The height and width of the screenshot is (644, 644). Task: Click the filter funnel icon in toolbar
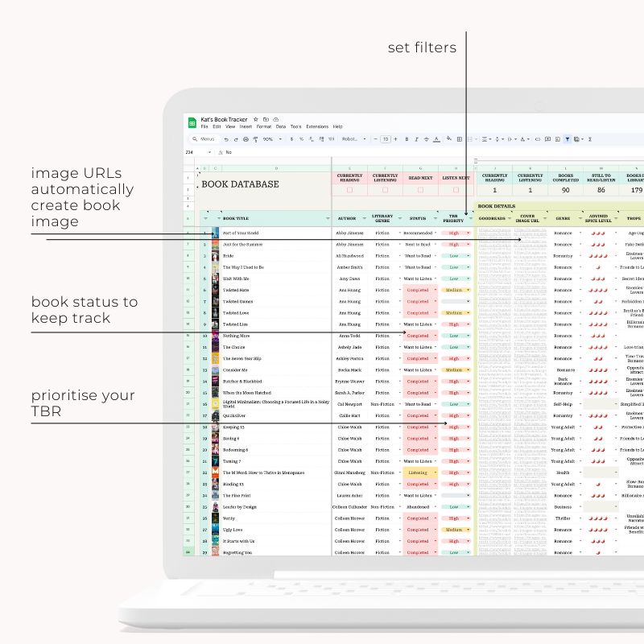click(567, 139)
